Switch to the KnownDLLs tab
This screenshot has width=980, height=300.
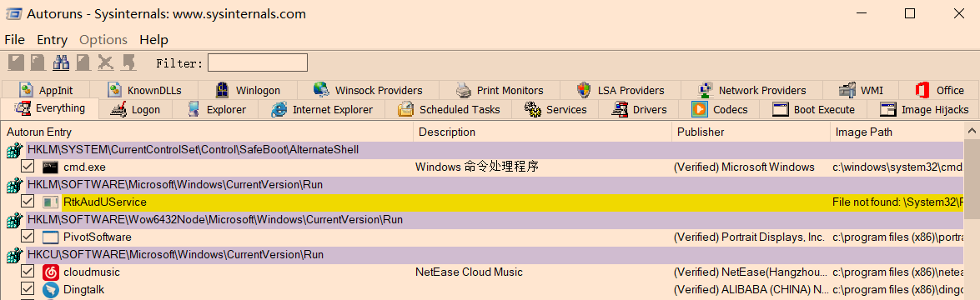[x=144, y=90]
